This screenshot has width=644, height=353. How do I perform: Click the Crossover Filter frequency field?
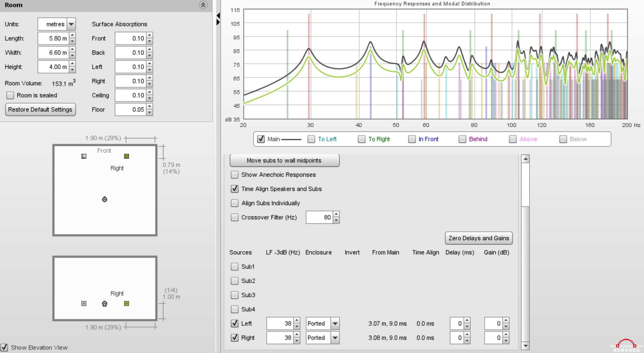click(x=319, y=217)
